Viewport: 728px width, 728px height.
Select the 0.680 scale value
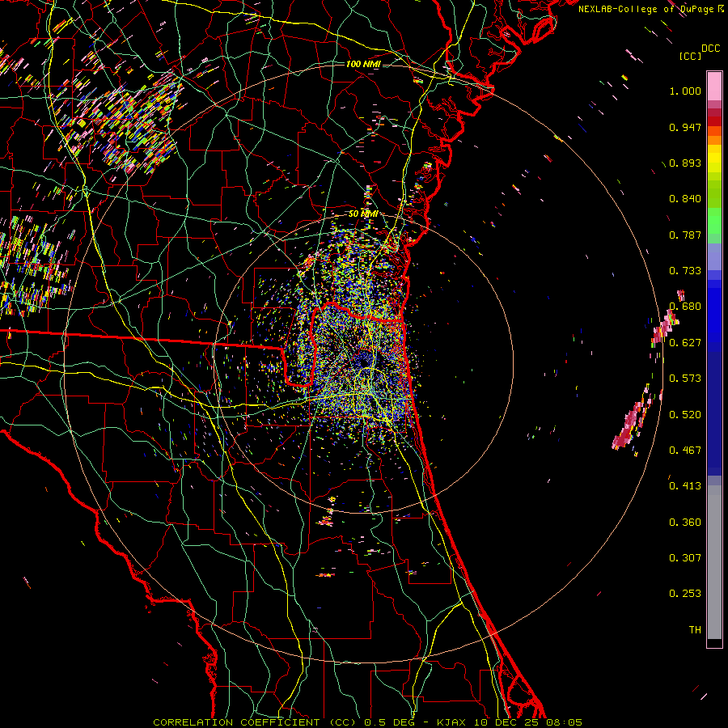[x=685, y=307]
